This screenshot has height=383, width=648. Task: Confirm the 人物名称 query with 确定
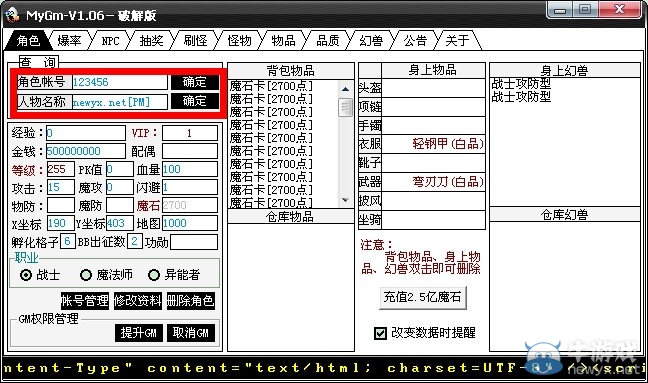(x=195, y=101)
